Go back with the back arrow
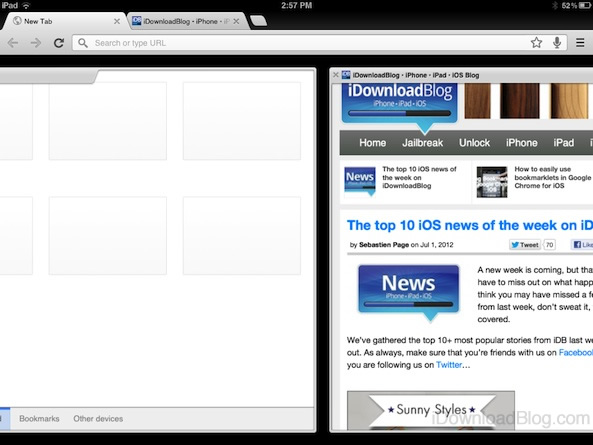The height and width of the screenshot is (445, 593). coord(13,43)
